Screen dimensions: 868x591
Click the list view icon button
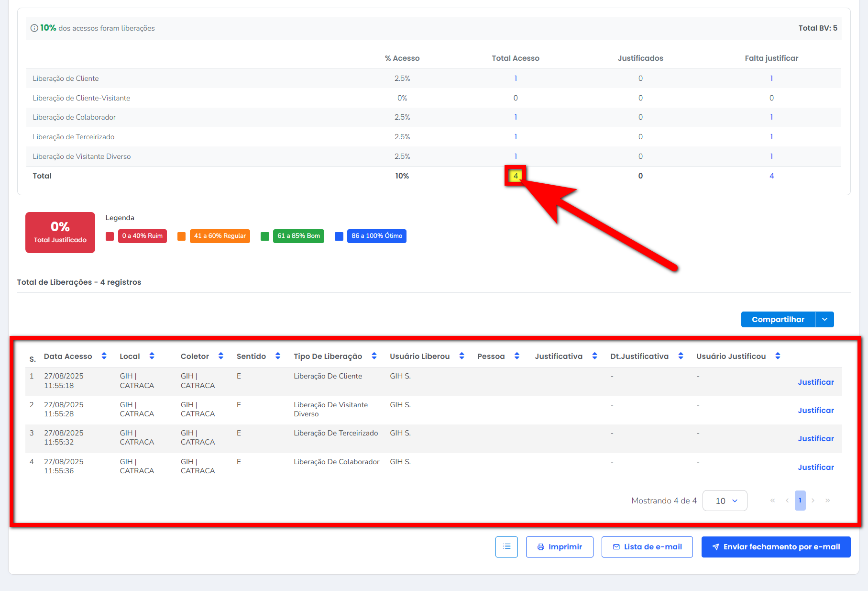pos(506,546)
